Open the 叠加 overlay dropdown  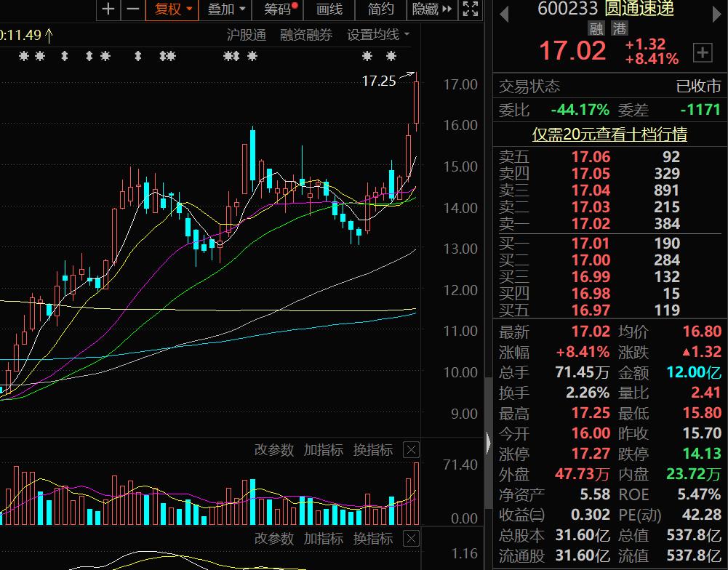click(x=226, y=9)
